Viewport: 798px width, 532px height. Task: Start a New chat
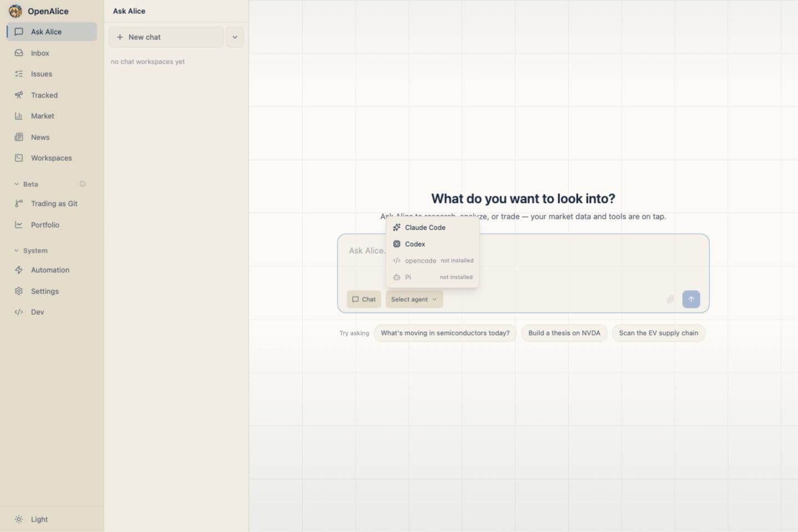pos(166,37)
